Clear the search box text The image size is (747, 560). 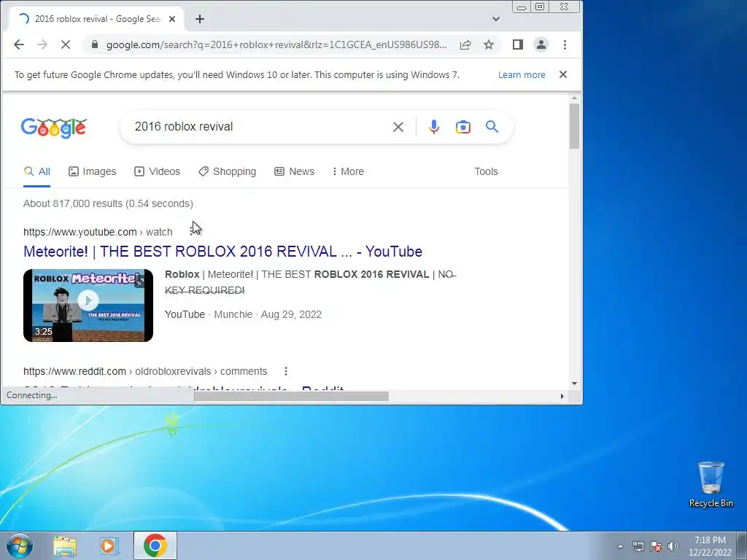398,127
